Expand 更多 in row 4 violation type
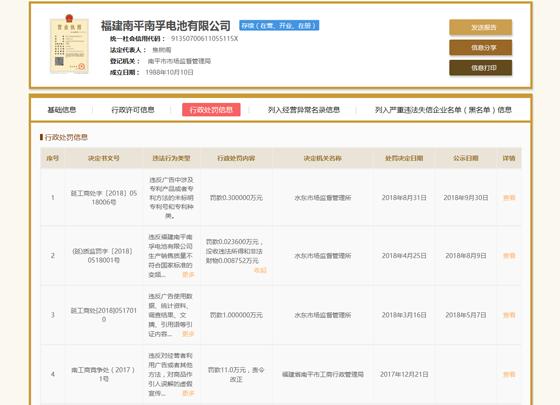Screen dimensions: 560x405 click(188, 393)
